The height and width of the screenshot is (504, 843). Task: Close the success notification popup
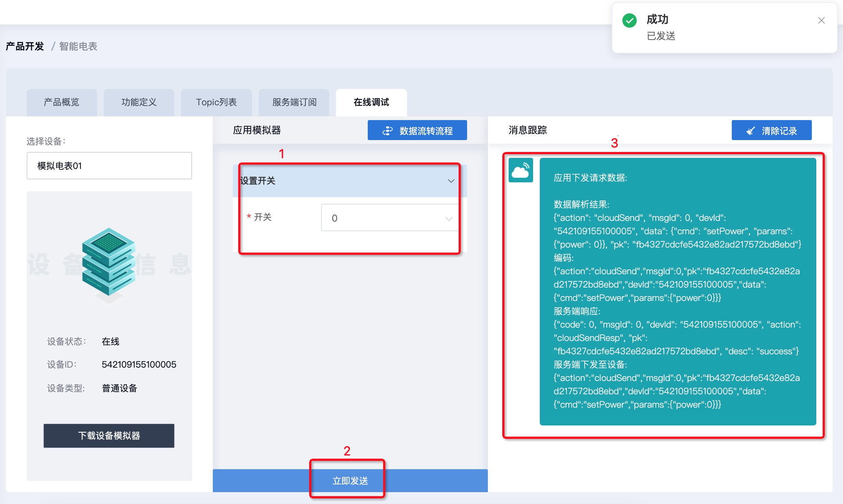click(x=821, y=20)
